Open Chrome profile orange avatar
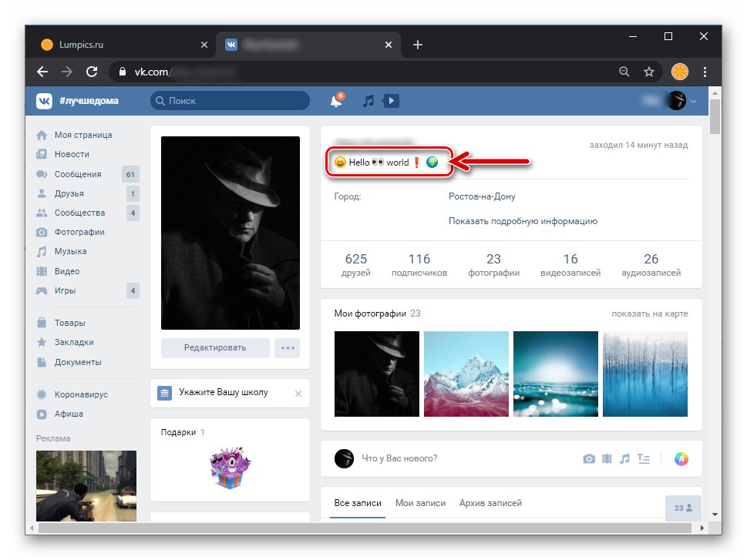747x560 pixels. 680,72
